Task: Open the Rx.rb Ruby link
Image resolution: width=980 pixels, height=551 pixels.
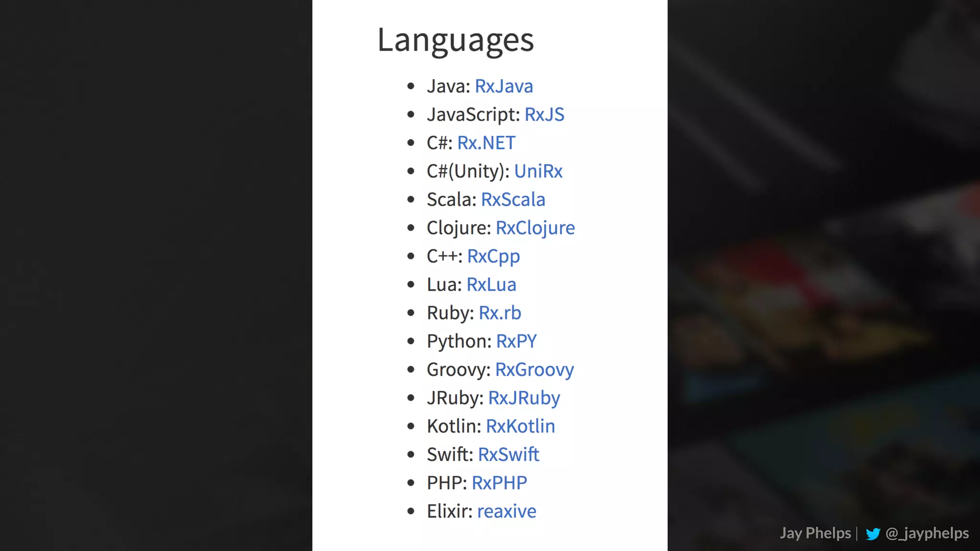Action: 500,313
